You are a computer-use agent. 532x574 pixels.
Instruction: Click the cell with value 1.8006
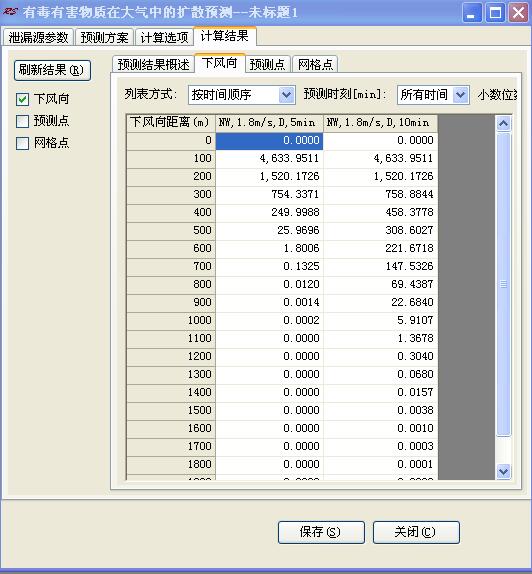[269, 249]
